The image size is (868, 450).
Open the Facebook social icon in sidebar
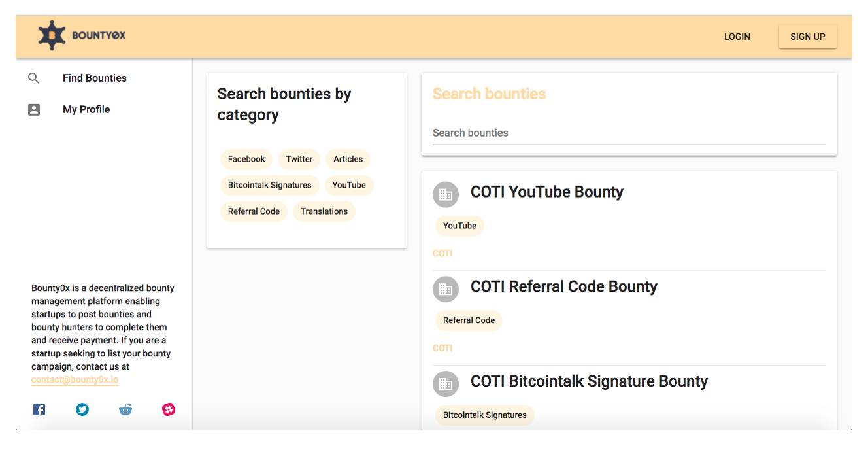[x=39, y=409]
